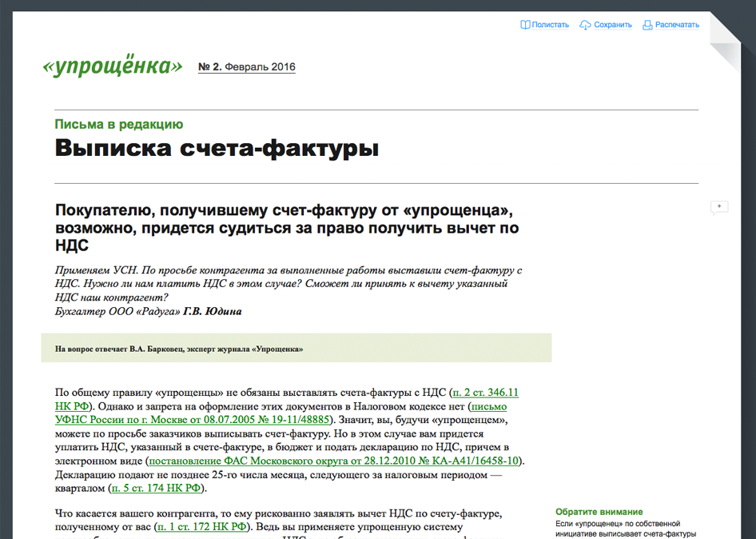
Task: Follow the п. 5 ст. 174 НК РФ link
Action: (x=158, y=488)
